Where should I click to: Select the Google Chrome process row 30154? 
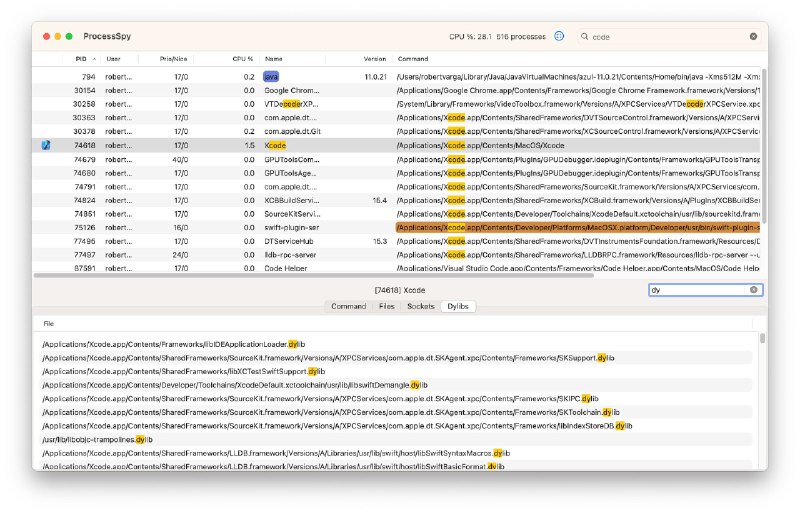click(x=397, y=90)
